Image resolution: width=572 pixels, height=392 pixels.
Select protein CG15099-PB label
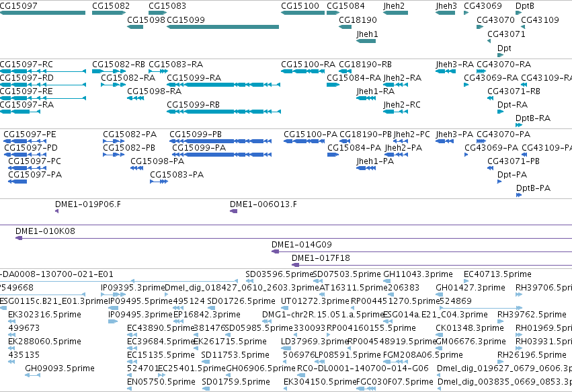click(x=196, y=134)
